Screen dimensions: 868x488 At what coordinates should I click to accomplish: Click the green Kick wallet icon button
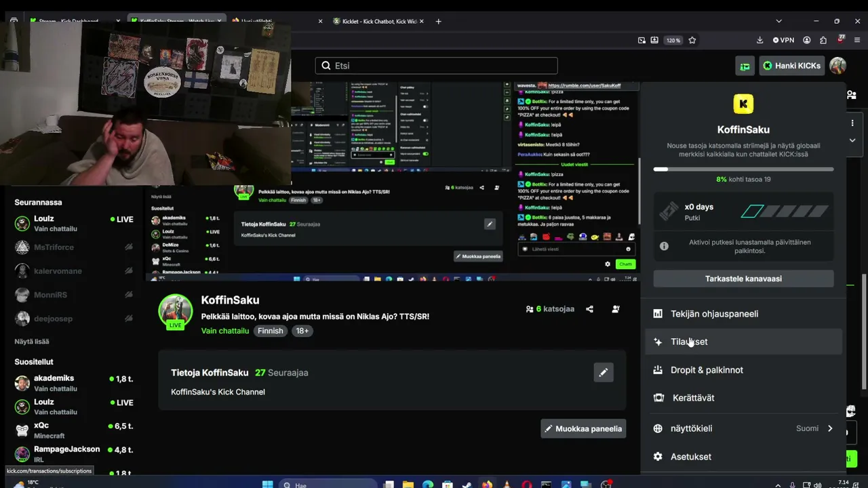(x=745, y=66)
